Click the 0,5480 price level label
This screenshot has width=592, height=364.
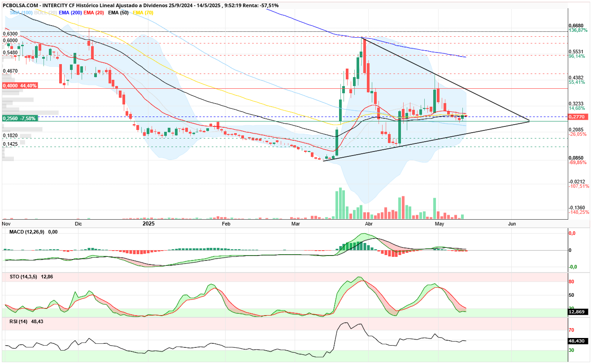pos(10,52)
